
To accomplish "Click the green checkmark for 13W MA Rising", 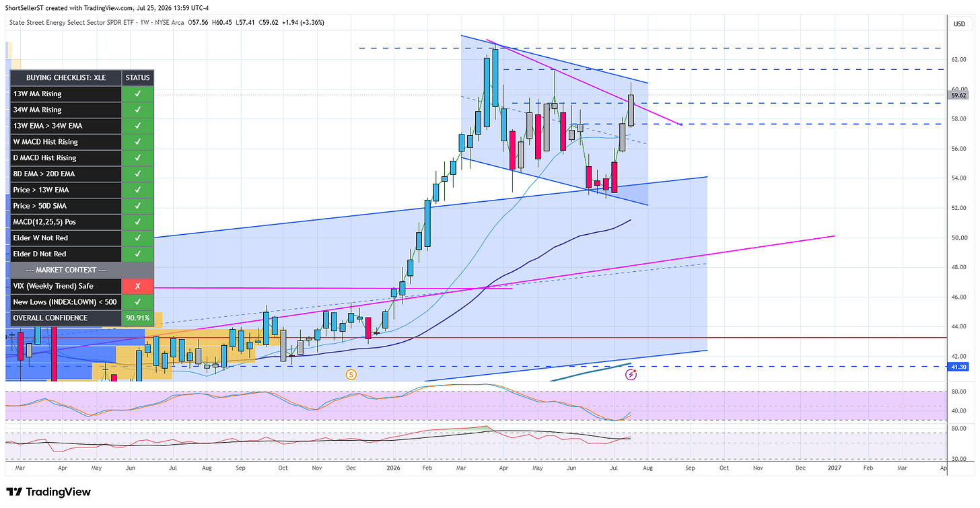I will point(137,94).
